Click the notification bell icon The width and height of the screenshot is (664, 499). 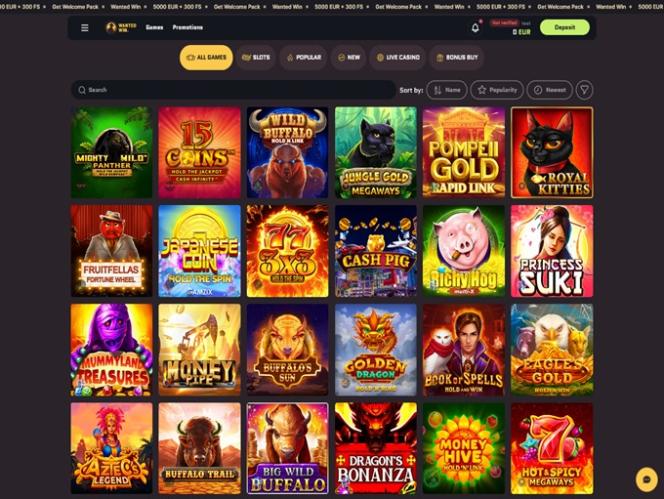[x=475, y=28]
